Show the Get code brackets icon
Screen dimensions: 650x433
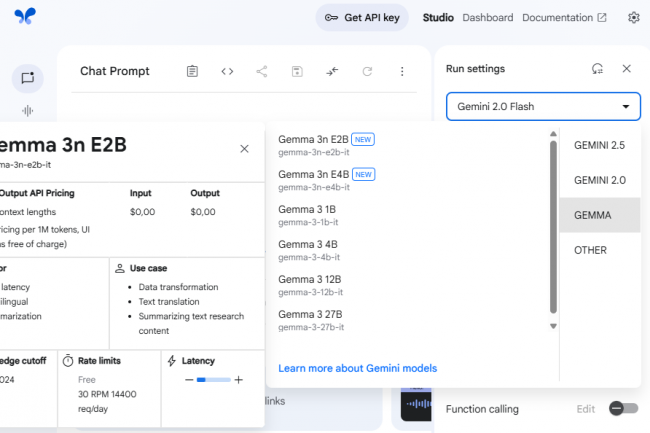[227, 71]
